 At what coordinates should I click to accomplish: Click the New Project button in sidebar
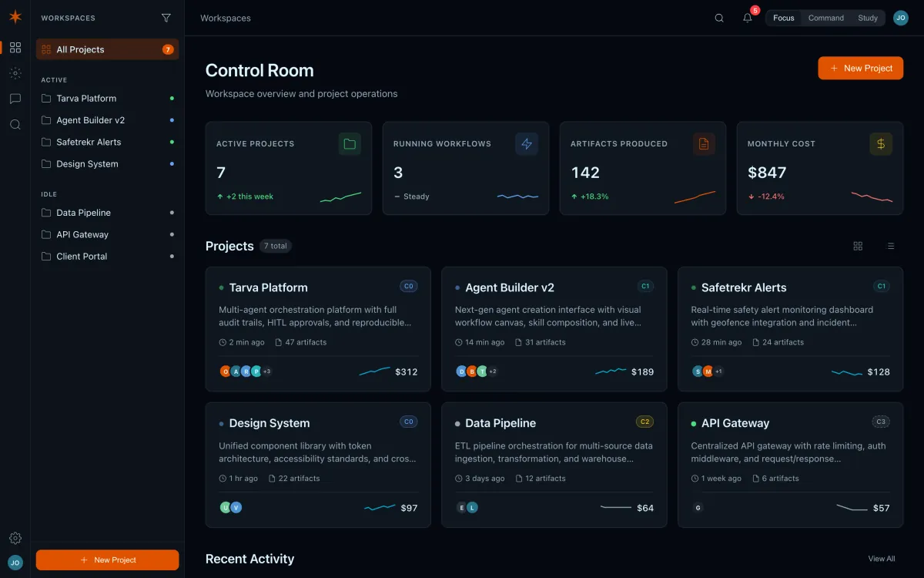108,560
